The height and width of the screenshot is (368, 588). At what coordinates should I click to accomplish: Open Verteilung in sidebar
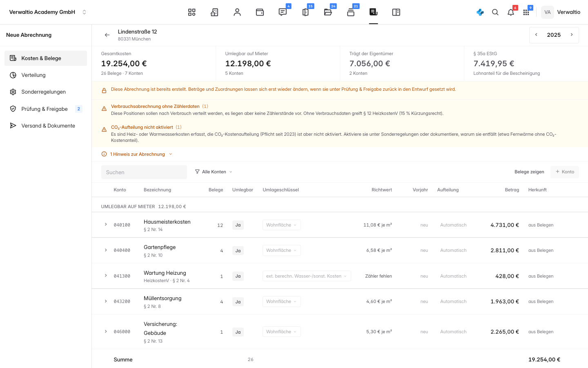(46, 75)
